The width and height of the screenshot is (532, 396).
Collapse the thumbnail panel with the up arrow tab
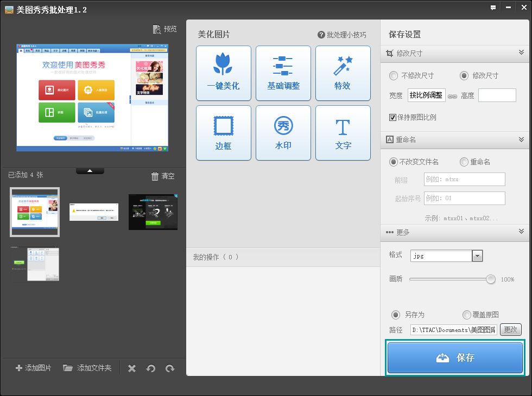pyautogui.click(x=90, y=171)
